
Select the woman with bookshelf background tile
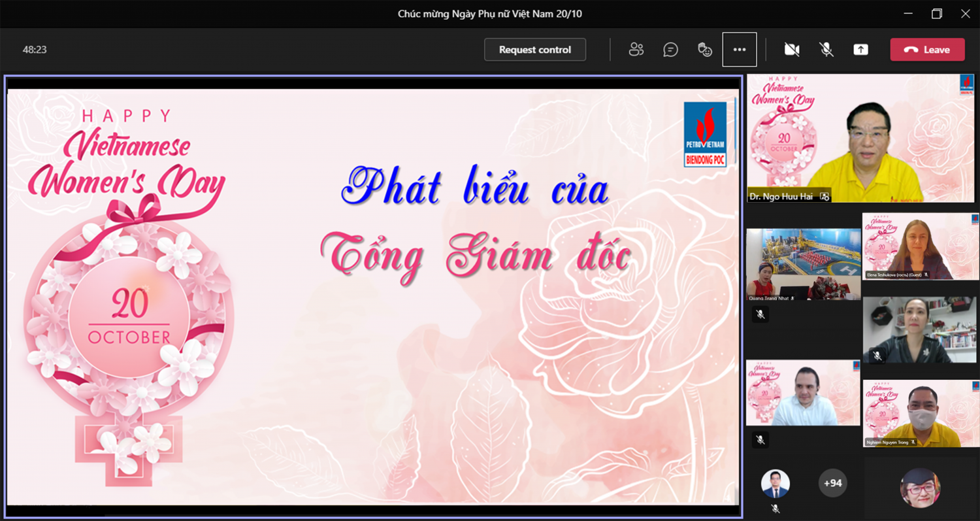921,330
